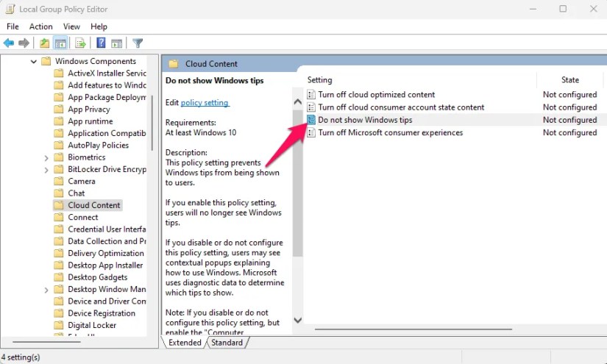Collapse the Windows Components tree node
The width and height of the screenshot is (607, 364).
(34, 62)
